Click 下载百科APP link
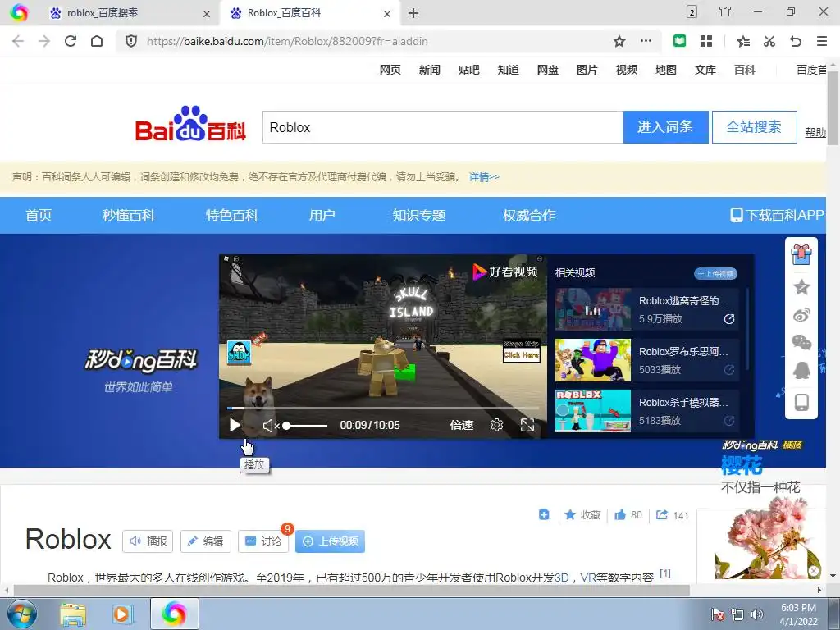The width and height of the screenshot is (840, 630). (777, 216)
